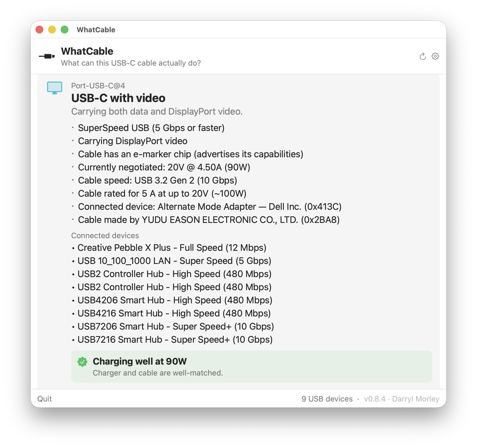Click the green checkmark badge icon

coord(82,362)
